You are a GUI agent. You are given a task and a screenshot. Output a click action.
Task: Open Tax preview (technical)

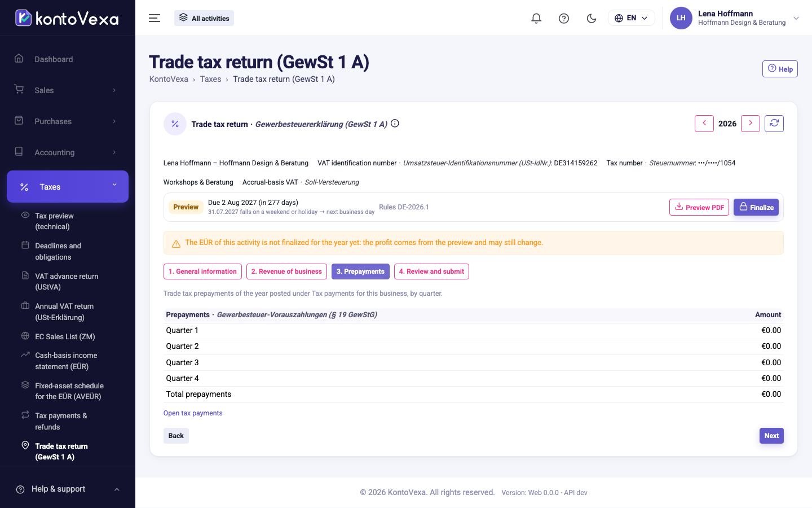click(68, 221)
